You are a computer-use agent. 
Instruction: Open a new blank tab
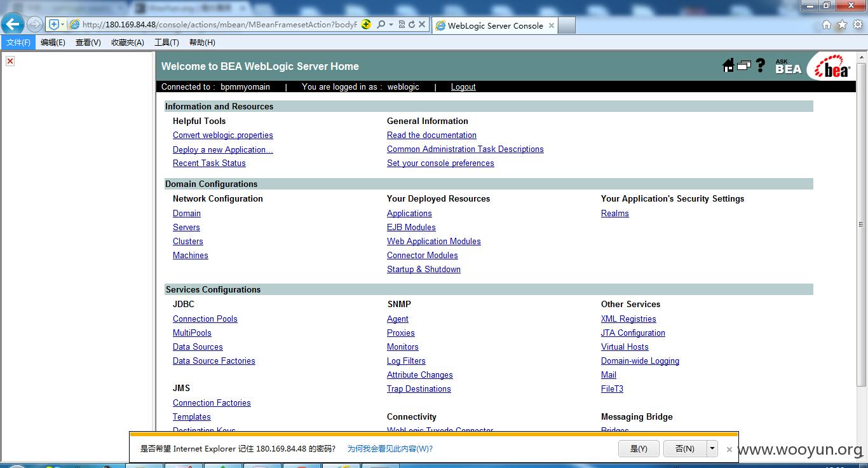(567, 25)
